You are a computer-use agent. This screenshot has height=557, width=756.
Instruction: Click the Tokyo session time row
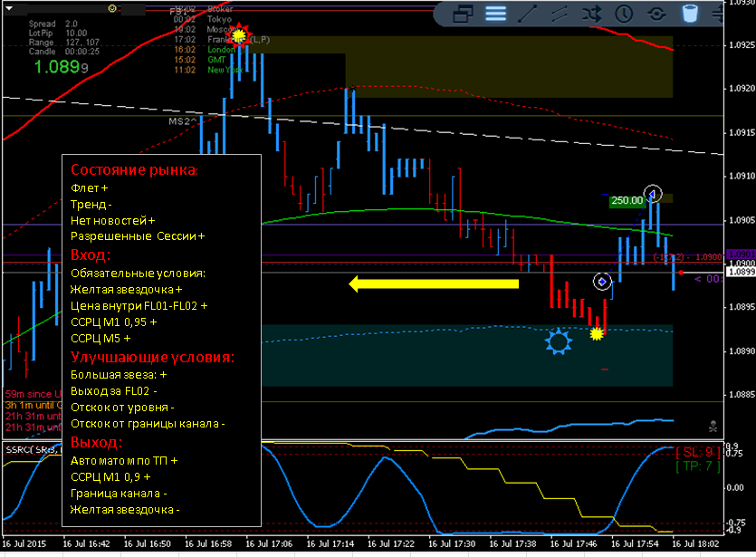tap(203, 19)
